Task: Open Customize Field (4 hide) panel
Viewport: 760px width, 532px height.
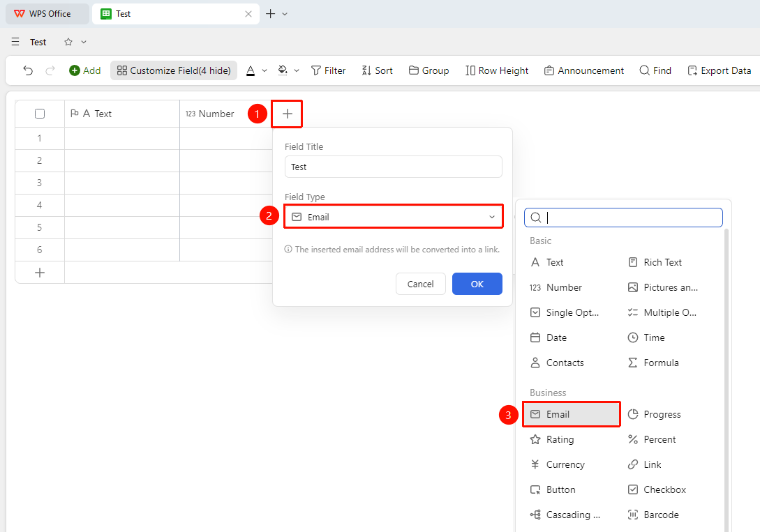Action: click(174, 70)
